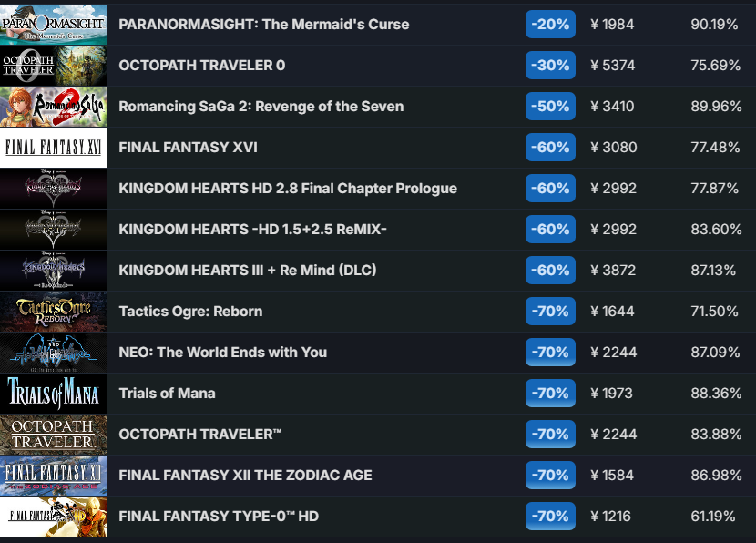Click the -20% discount badge for PARANORMASIGHT
Viewport: 756px width, 543px height.
(549, 25)
